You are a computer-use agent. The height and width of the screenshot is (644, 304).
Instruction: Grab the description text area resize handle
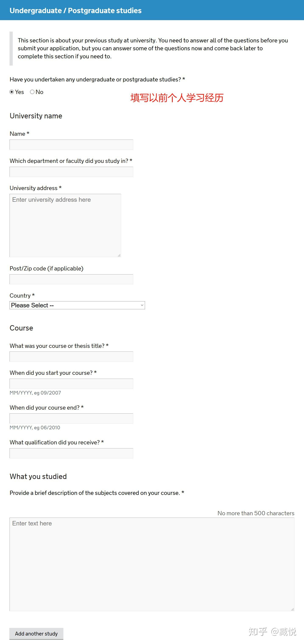click(293, 609)
